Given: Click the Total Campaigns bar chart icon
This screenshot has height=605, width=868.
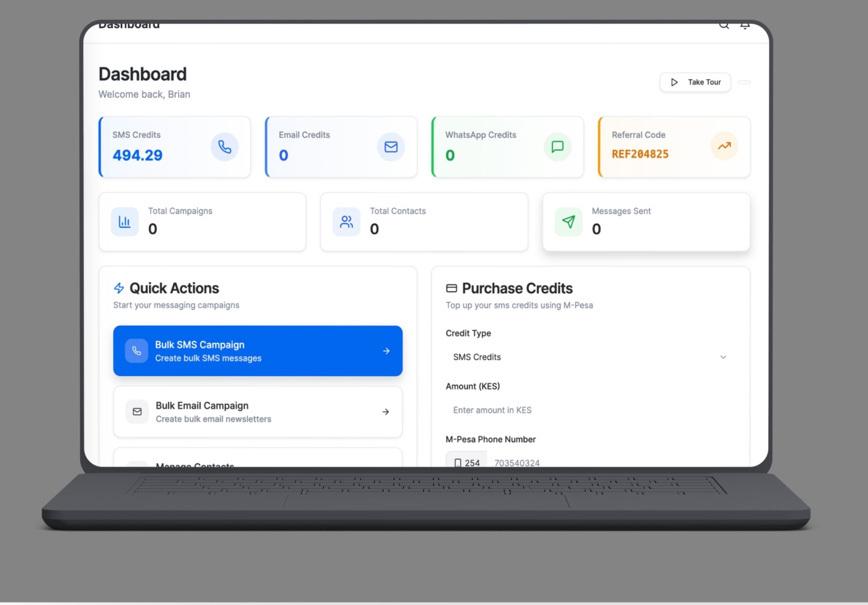Looking at the screenshot, I should pyautogui.click(x=125, y=222).
